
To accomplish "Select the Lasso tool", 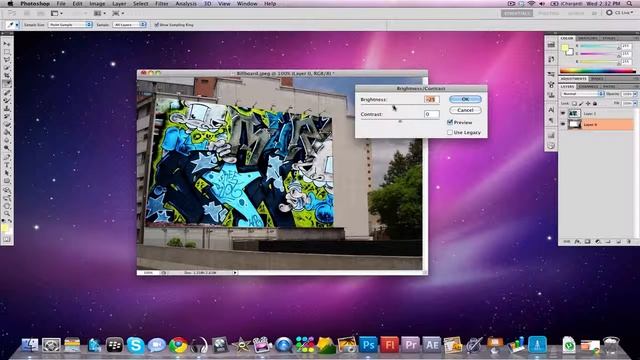I will click(7, 60).
